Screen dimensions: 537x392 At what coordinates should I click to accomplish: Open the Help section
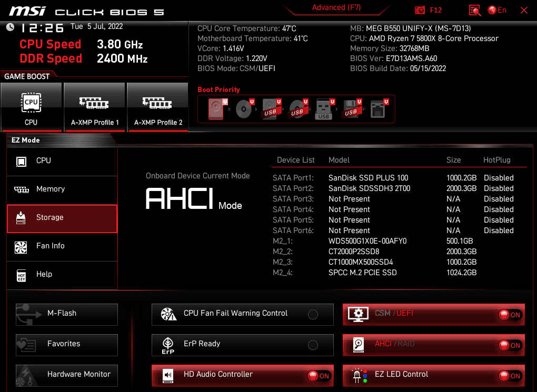click(62, 275)
